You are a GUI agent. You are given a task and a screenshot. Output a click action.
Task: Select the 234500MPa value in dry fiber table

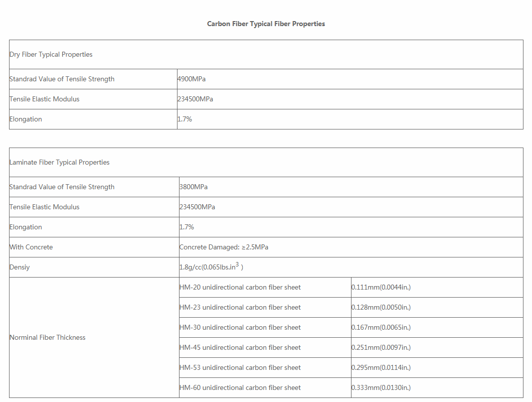[x=195, y=99]
